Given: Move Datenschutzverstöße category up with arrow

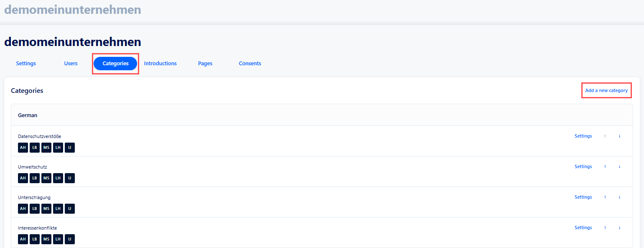Looking at the screenshot, I should (605, 136).
